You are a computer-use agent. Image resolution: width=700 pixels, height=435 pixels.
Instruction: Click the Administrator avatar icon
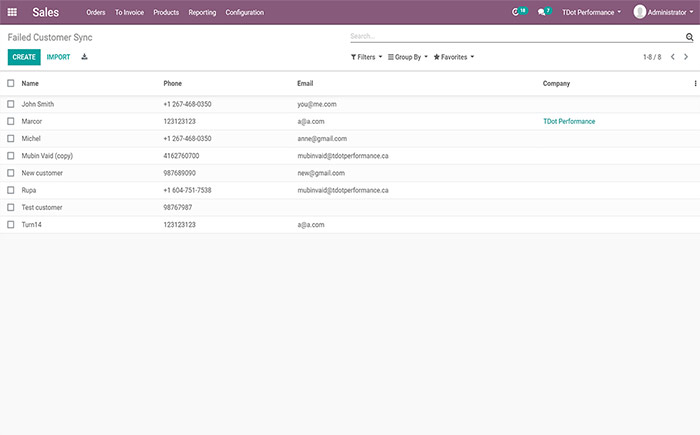tap(640, 12)
